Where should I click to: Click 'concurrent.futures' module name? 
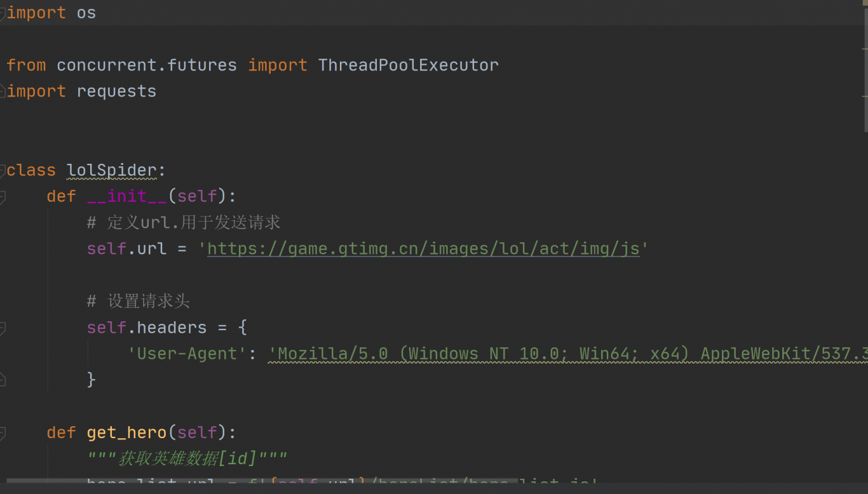(147, 65)
